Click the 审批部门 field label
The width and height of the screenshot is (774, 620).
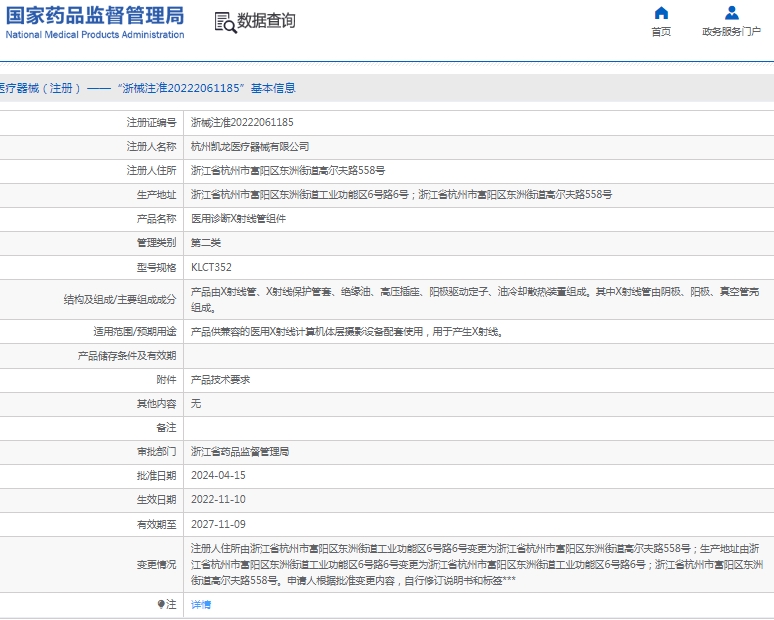[x=156, y=452]
